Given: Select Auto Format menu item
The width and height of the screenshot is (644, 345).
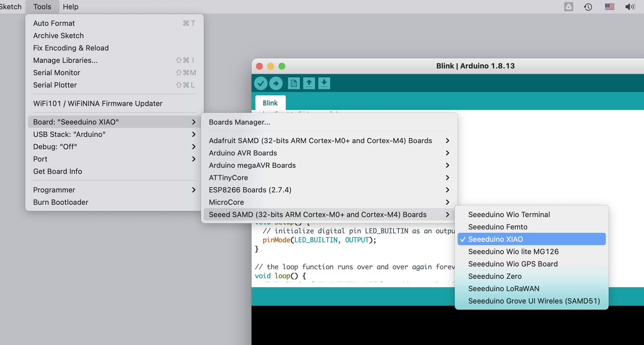Looking at the screenshot, I should pos(114,23).
